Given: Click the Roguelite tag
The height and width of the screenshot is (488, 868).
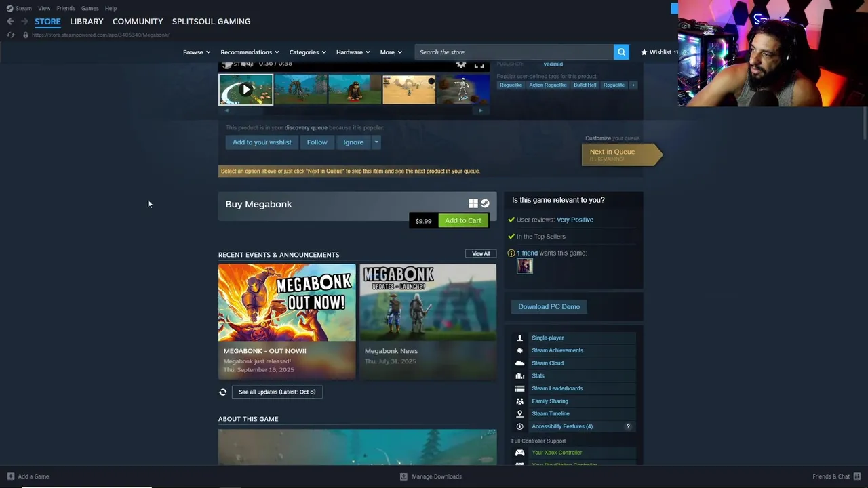Looking at the screenshot, I should 614,85.
